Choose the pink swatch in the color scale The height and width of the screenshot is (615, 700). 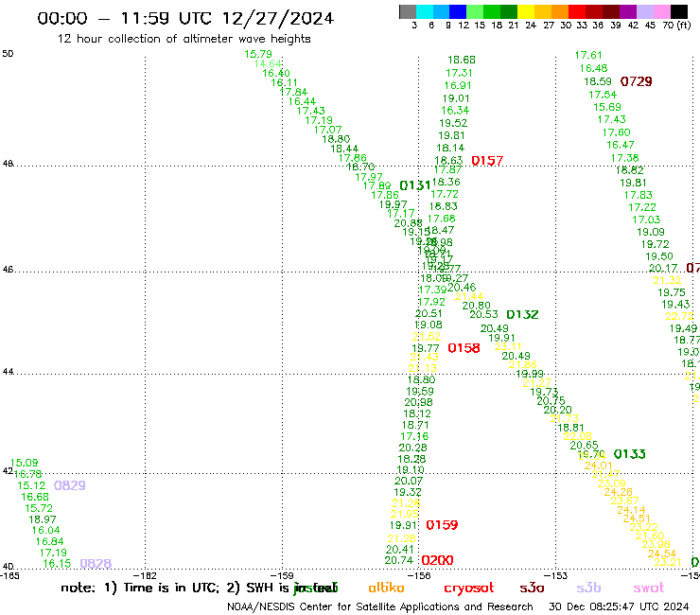tap(662, 11)
